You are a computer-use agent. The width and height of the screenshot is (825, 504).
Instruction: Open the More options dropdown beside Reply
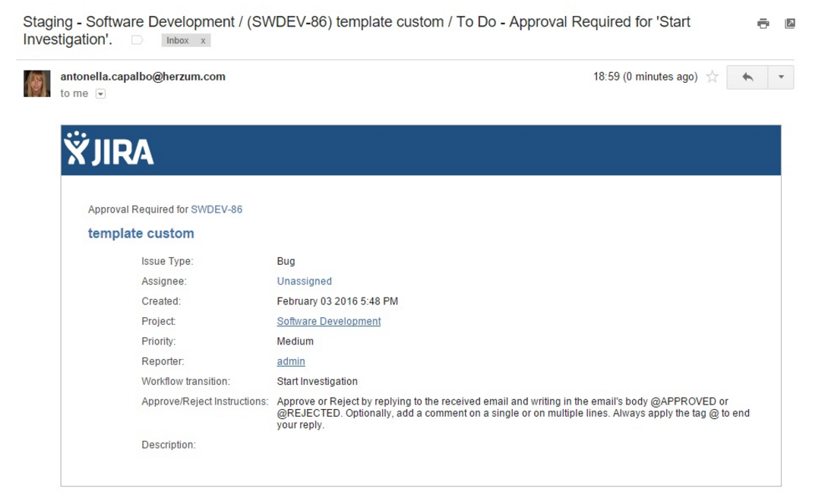(x=780, y=77)
